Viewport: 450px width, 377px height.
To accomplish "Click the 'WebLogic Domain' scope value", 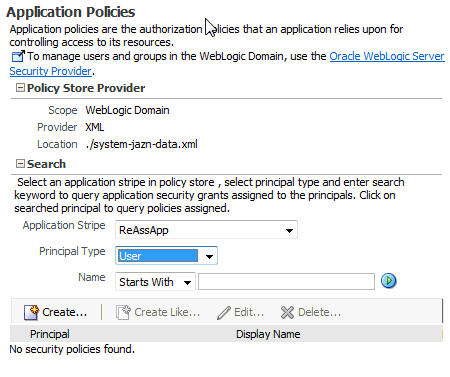I will point(127,110).
